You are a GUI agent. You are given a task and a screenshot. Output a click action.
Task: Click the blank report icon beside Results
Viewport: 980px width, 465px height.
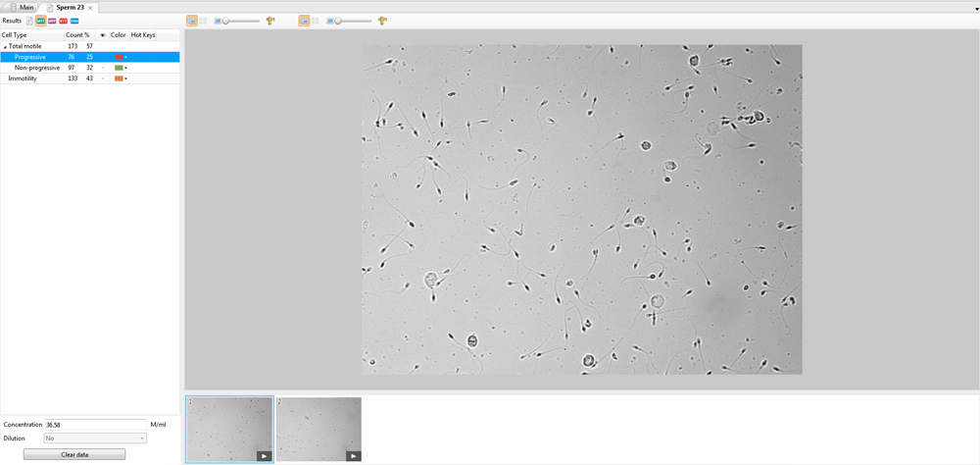[x=29, y=21]
